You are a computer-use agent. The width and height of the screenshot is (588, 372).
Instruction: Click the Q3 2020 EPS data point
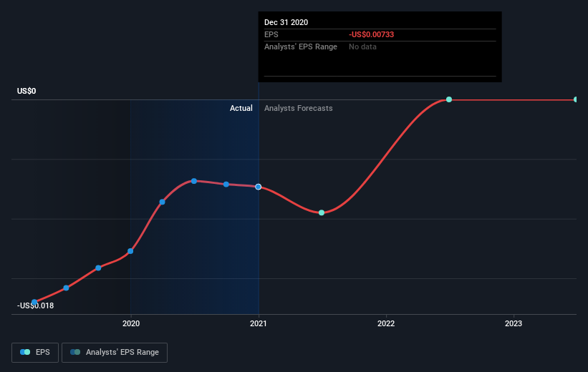[226, 185]
